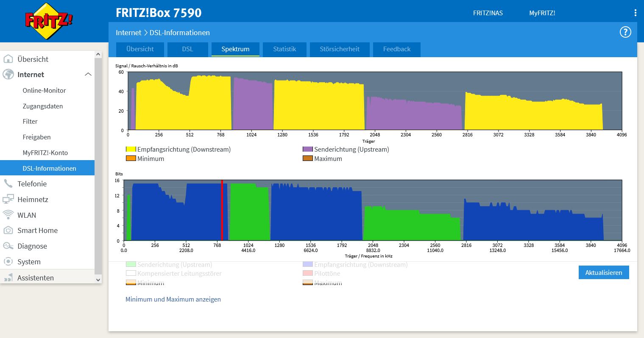Click the Übersicht house icon in sidebar
This screenshot has width=644, height=338.
click(x=8, y=59)
